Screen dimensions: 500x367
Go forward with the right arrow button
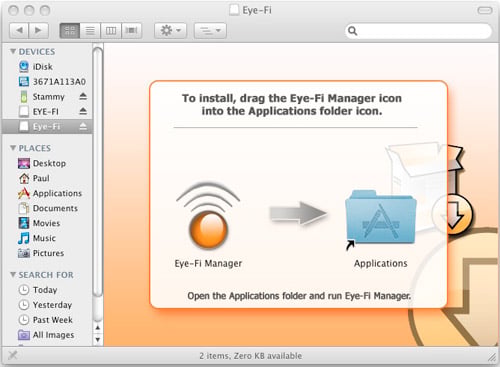(x=39, y=31)
